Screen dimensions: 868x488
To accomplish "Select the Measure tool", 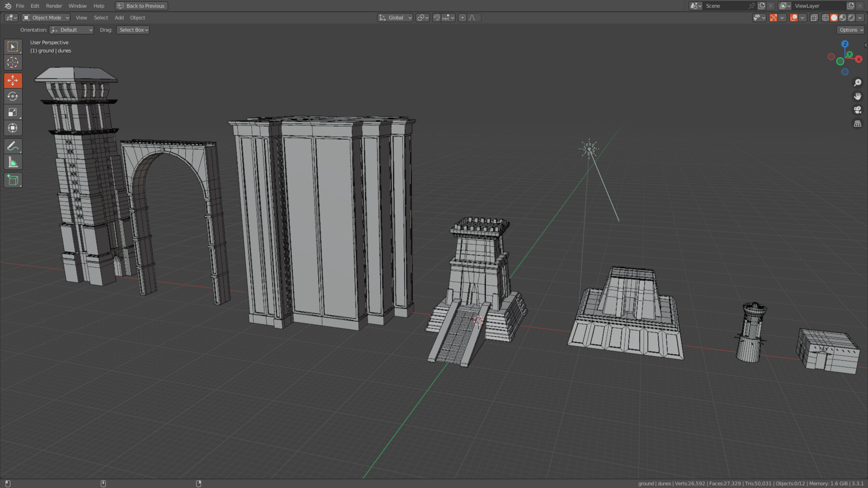I will [x=13, y=162].
